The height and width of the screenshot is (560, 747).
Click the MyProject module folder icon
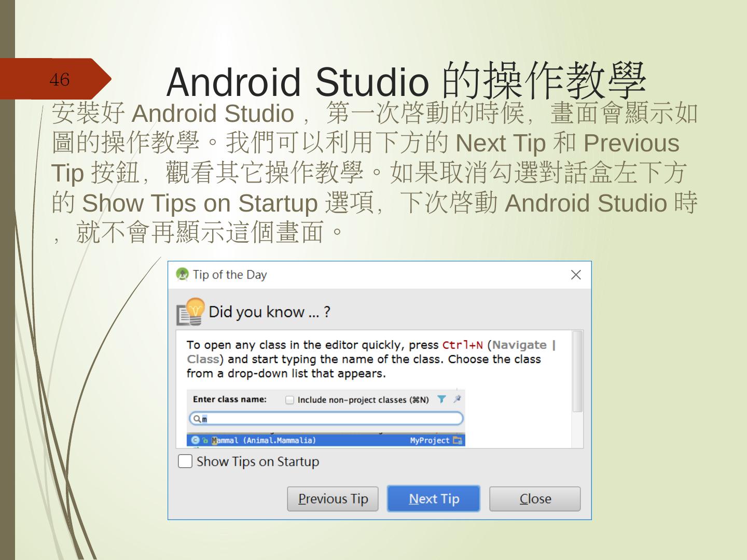[457, 440]
